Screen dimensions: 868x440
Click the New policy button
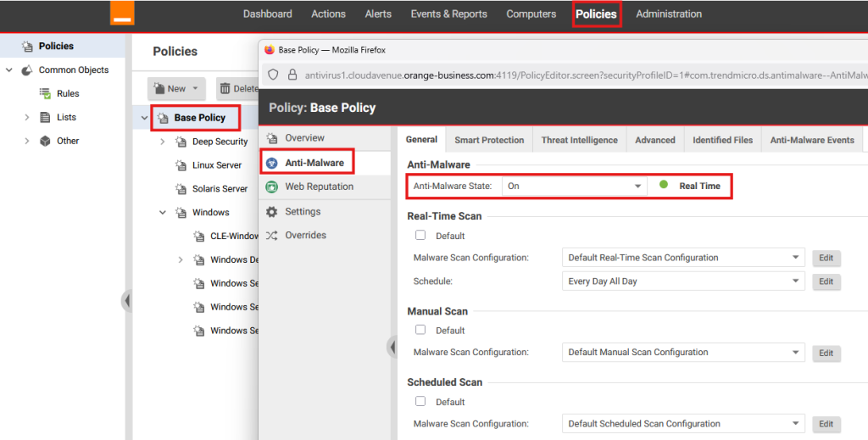[176, 88]
